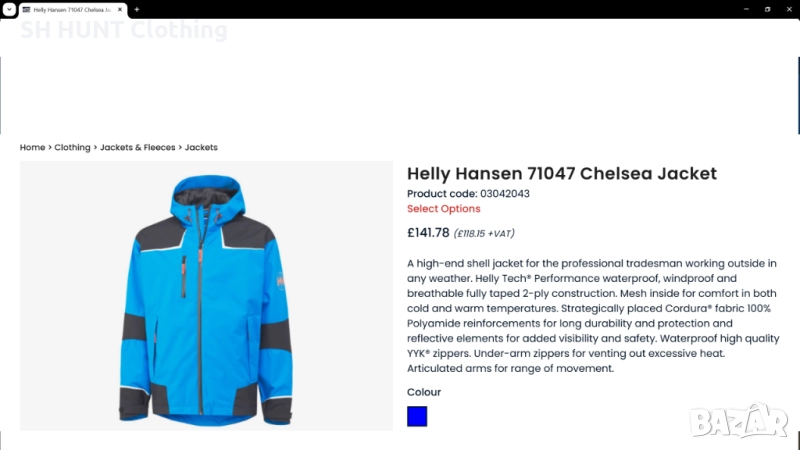Open the tab search dropdown arrow
Viewport: 800px width, 450px height.
(8, 9)
